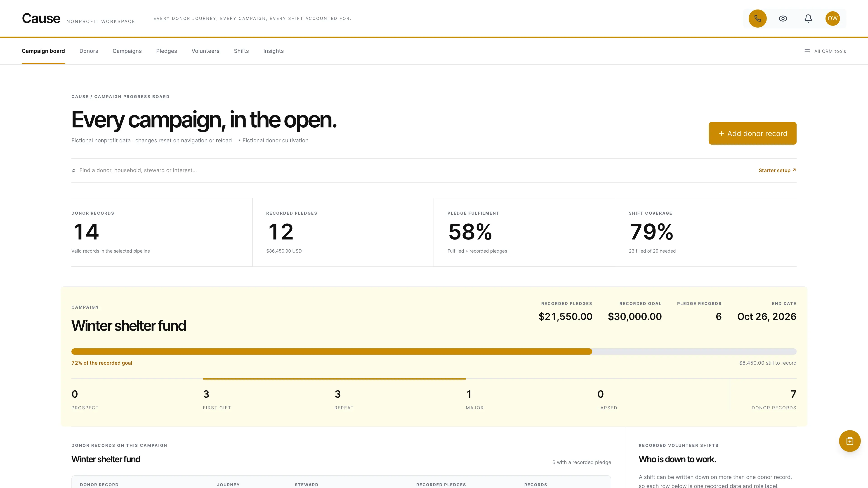Select the Repeat stage count
Viewport: 868px width, 488px height.
pyautogui.click(x=400, y=400)
